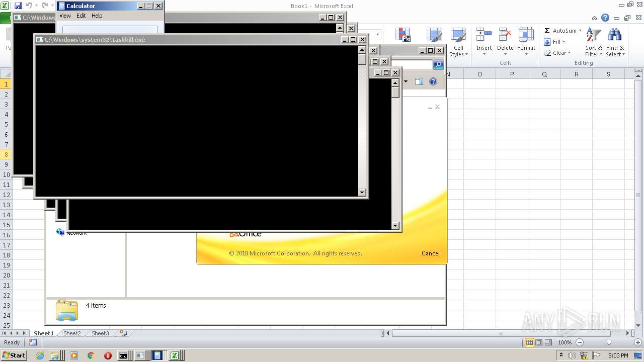
Task: Expand the Insert dropdown arrow
Action: tap(484, 54)
